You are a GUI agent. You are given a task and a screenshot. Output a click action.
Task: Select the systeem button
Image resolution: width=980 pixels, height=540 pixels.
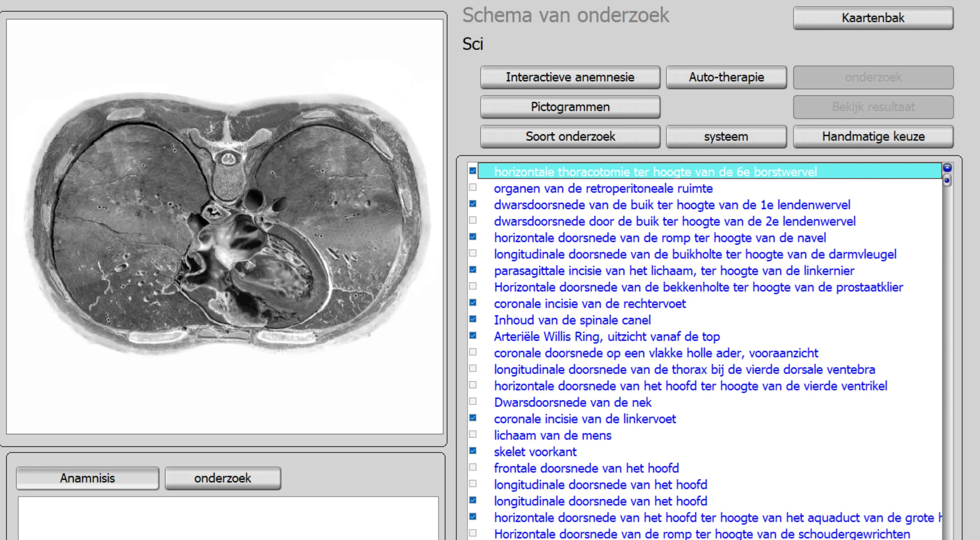[726, 137]
